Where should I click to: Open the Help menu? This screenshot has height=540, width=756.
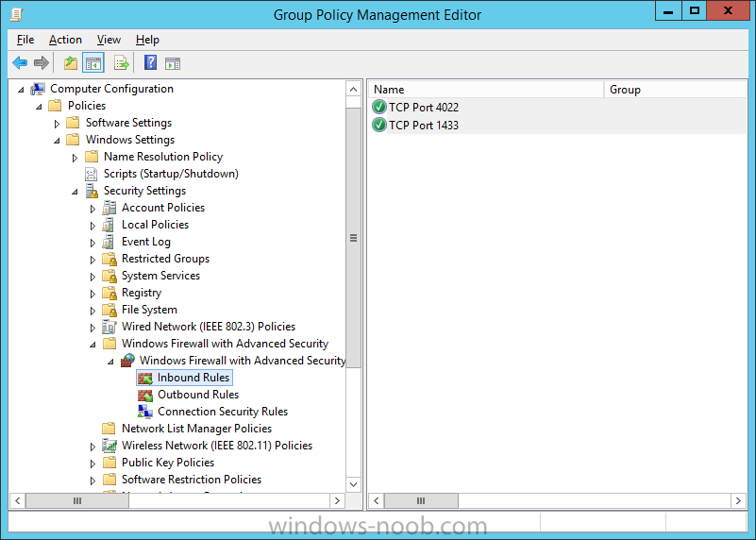[147, 40]
